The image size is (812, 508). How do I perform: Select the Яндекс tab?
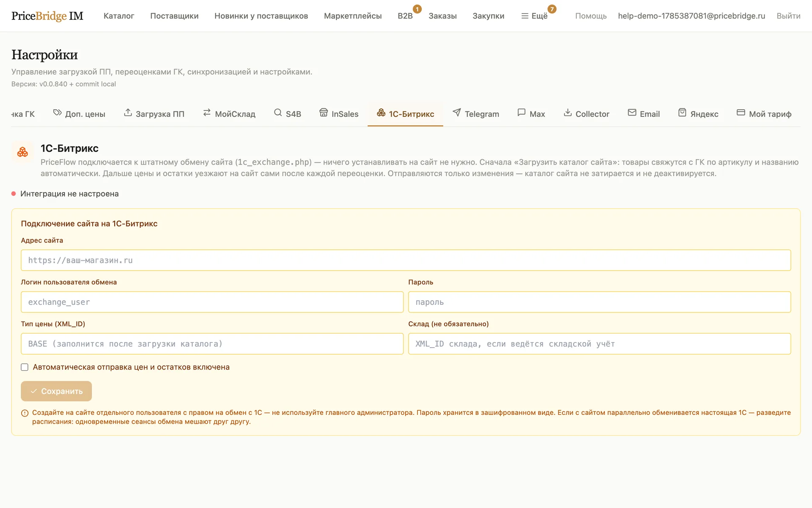click(698, 114)
